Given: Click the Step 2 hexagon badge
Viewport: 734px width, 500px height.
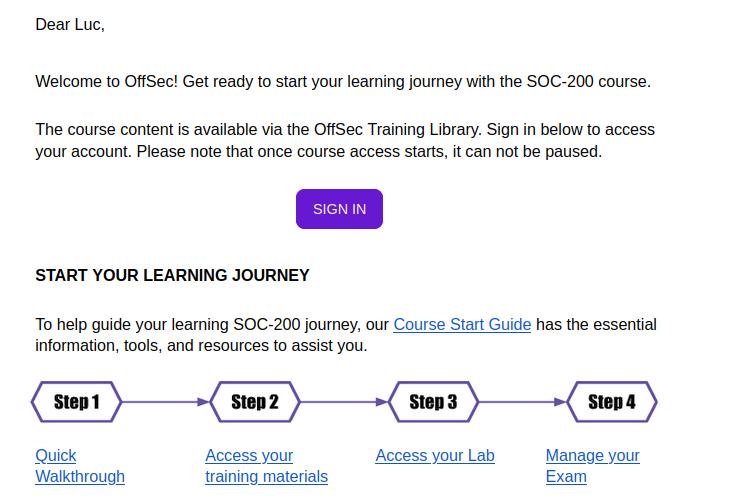Looking at the screenshot, I should point(255,402).
